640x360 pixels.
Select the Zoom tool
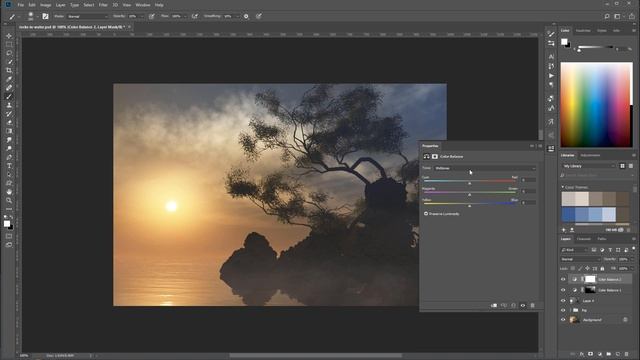click(9, 200)
